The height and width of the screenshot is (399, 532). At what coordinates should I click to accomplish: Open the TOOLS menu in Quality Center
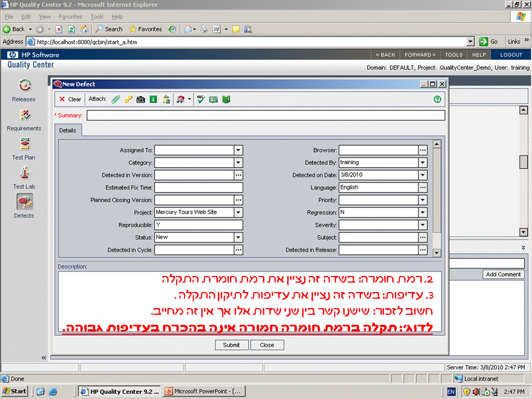click(x=454, y=55)
